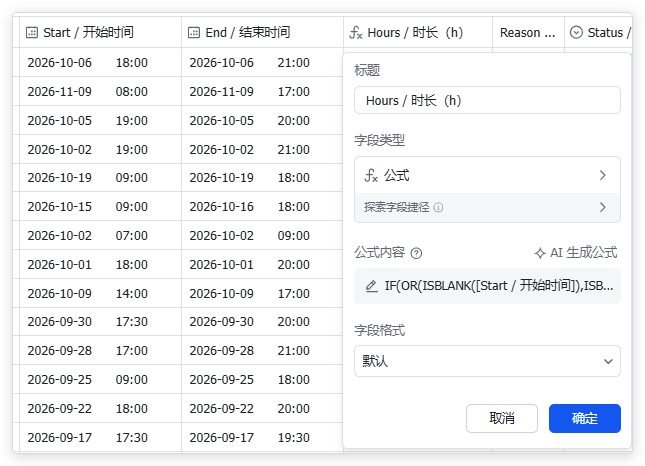
Task: Click end cell 2026-10-02 21:00
Action: 262,149
